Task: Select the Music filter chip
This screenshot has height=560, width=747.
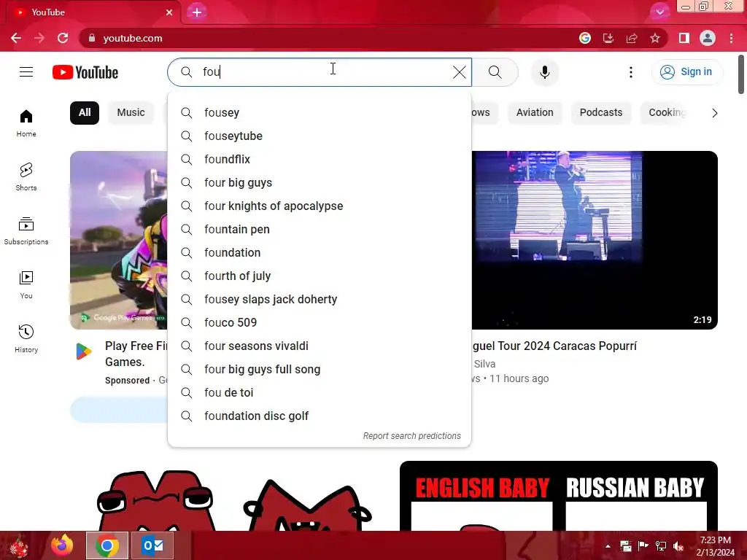Action: [131, 112]
